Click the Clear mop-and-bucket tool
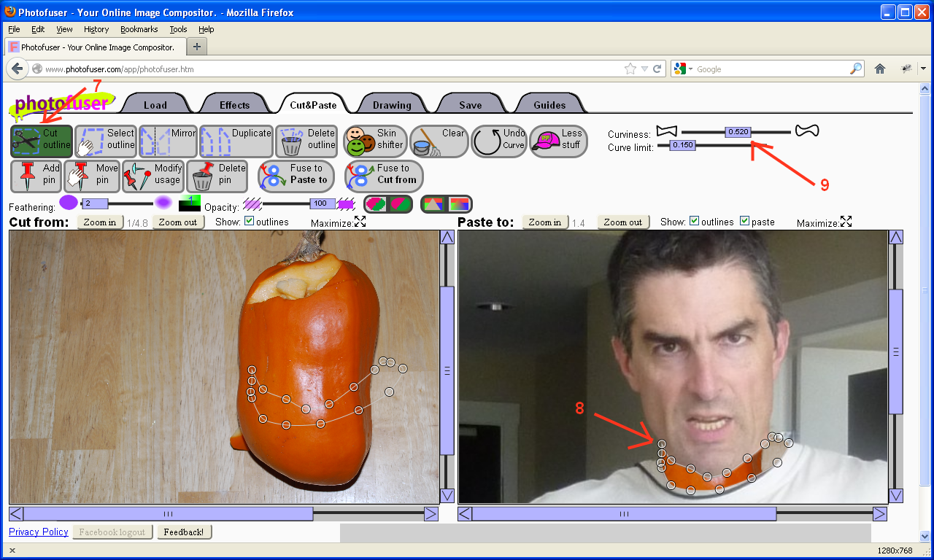The width and height of the screenshot is (934, 560). point(438,141)
